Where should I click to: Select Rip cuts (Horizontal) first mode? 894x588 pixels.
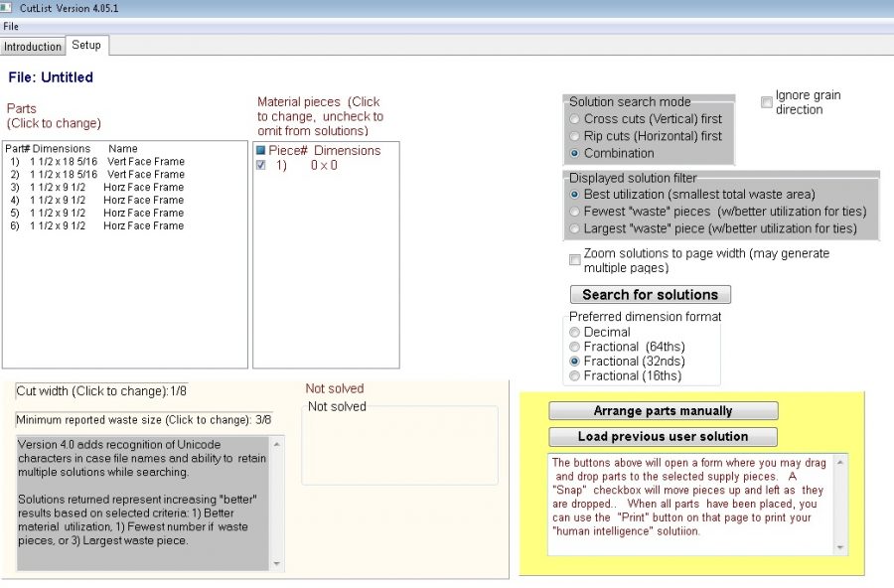point(646,136)
